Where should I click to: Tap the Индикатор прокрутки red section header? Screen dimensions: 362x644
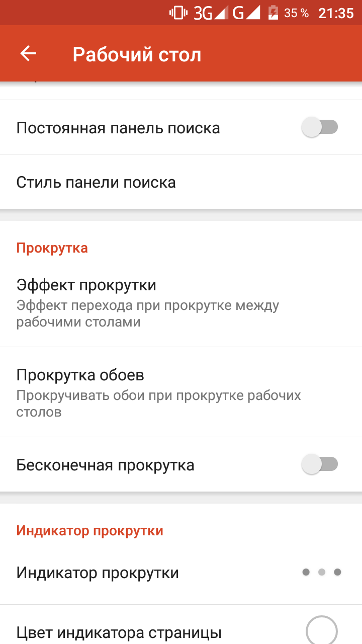coord(90,530)
